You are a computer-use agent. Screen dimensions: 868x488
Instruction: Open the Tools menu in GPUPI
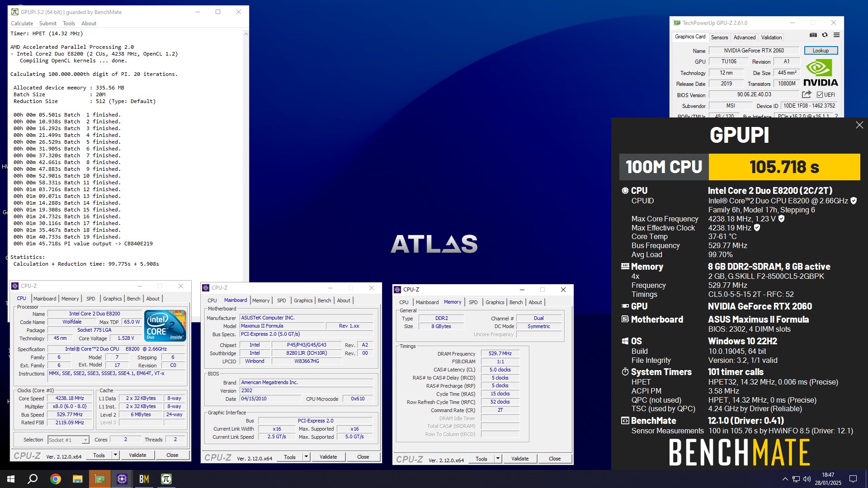69,23
